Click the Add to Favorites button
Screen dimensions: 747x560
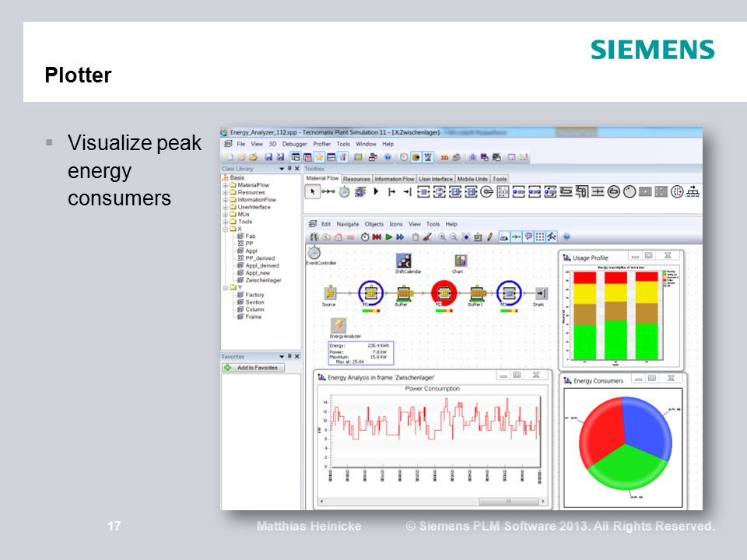pyautogui.click(x=254, y=368)
